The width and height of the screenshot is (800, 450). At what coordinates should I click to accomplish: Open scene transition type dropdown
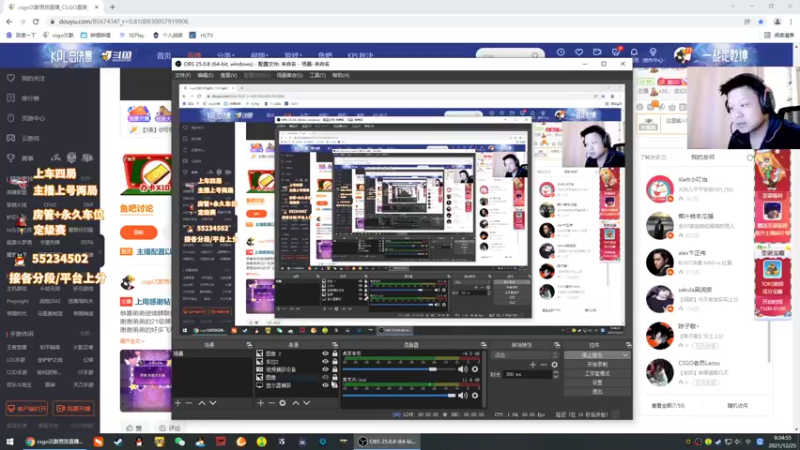pos(525,355)
